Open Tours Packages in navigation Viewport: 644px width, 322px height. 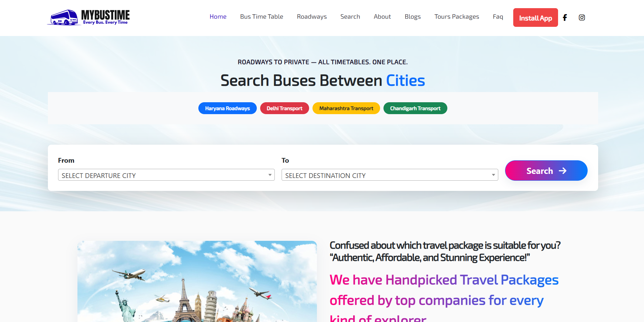[457, 17]
